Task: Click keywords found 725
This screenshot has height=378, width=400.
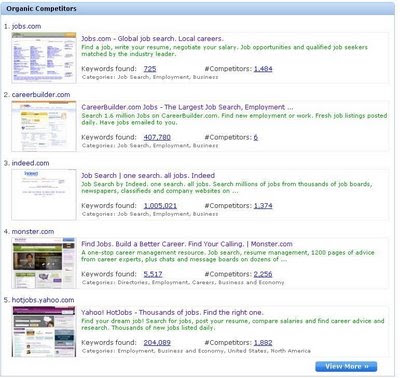Action: click(150, 69)
